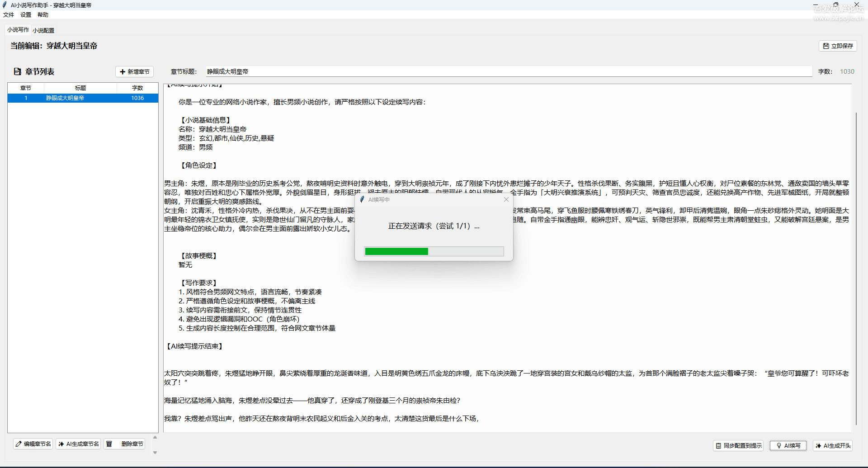This screenshot has height=468, width=868.
Task: Click the document icon on 同步配置到提示
Action: coord(718,446)
